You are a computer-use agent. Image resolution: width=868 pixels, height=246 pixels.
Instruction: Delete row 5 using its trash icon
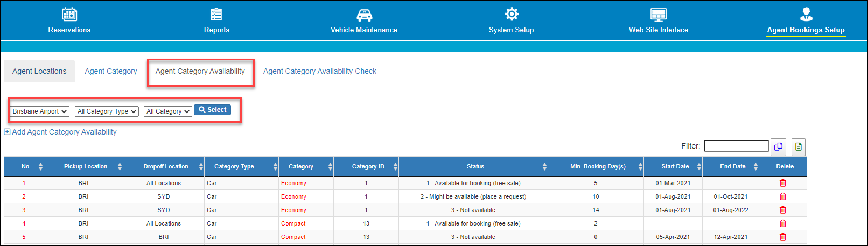coord(783,237)
